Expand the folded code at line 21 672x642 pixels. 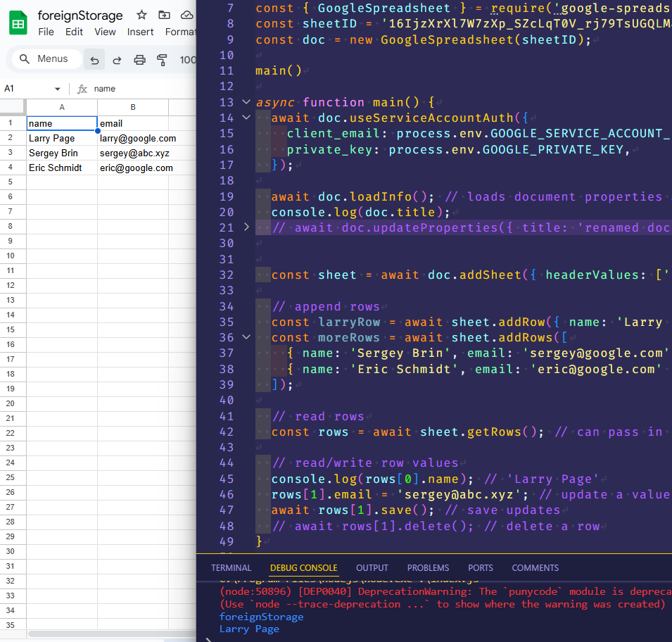pyautogui.click(x=246, y=227)
